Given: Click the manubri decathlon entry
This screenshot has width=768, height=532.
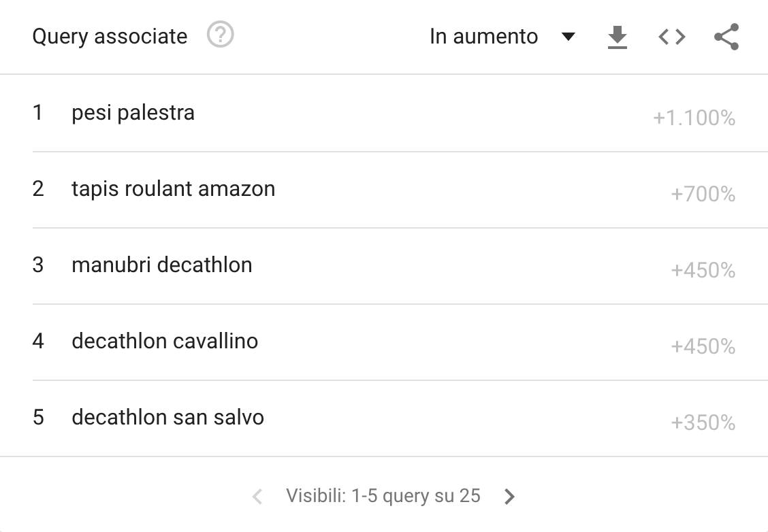Looking at the screenshot, I should click(161, 265).
